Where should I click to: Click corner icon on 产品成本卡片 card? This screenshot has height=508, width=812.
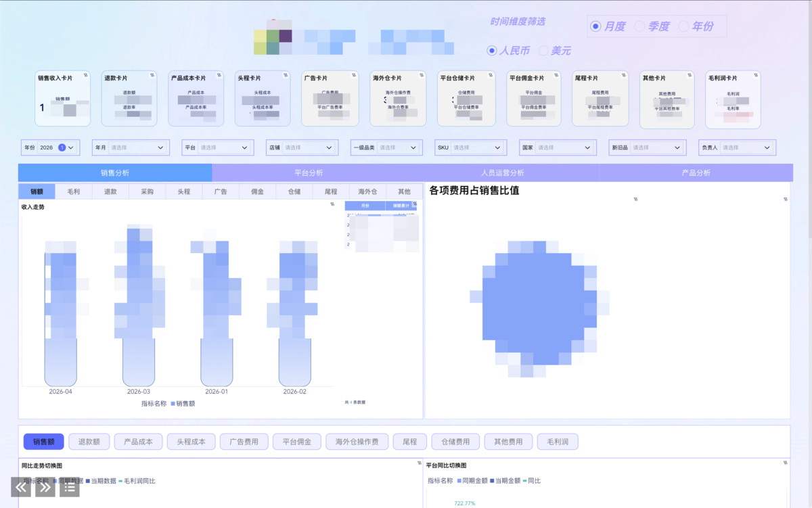click(x=219, y=75)
